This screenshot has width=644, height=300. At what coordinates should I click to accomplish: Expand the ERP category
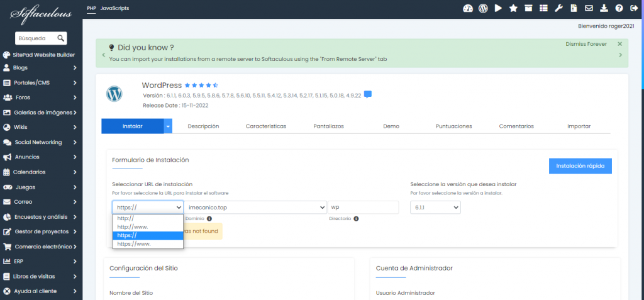pyautogui.click(x=41, y=262)
